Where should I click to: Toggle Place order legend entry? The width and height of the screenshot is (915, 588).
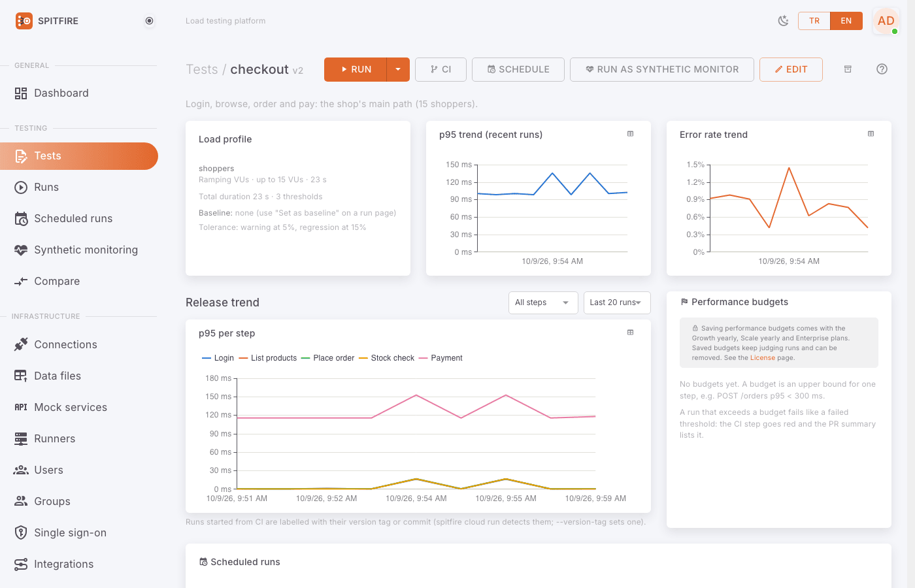(328, 358)
